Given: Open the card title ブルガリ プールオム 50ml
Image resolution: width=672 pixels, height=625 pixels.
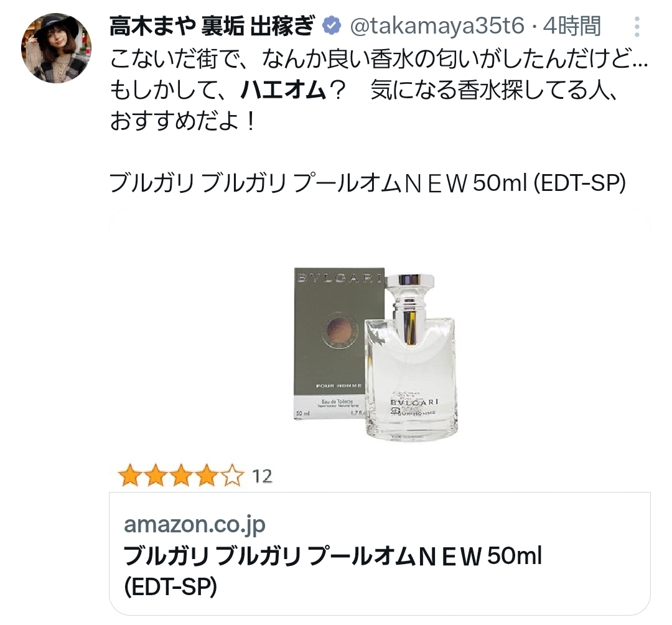Looking at the screenshot, I should [332, 557].
